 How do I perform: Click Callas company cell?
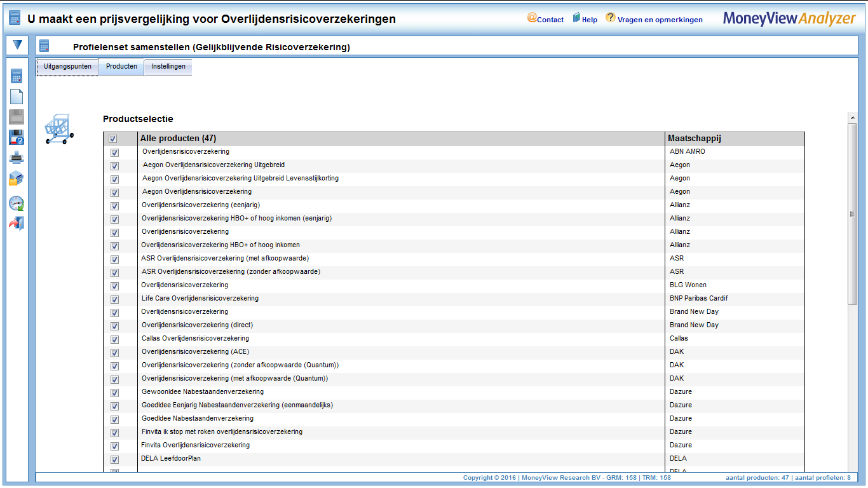pyautogui.click(x=679, y=338)
